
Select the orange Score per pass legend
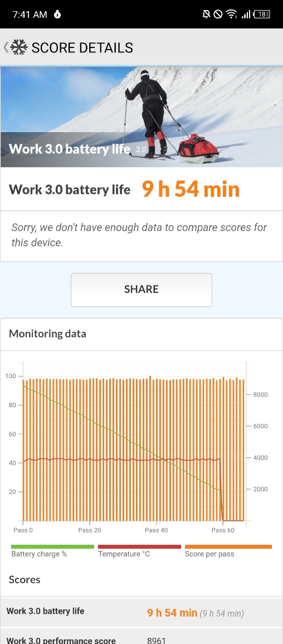click(x=228, y=551)
